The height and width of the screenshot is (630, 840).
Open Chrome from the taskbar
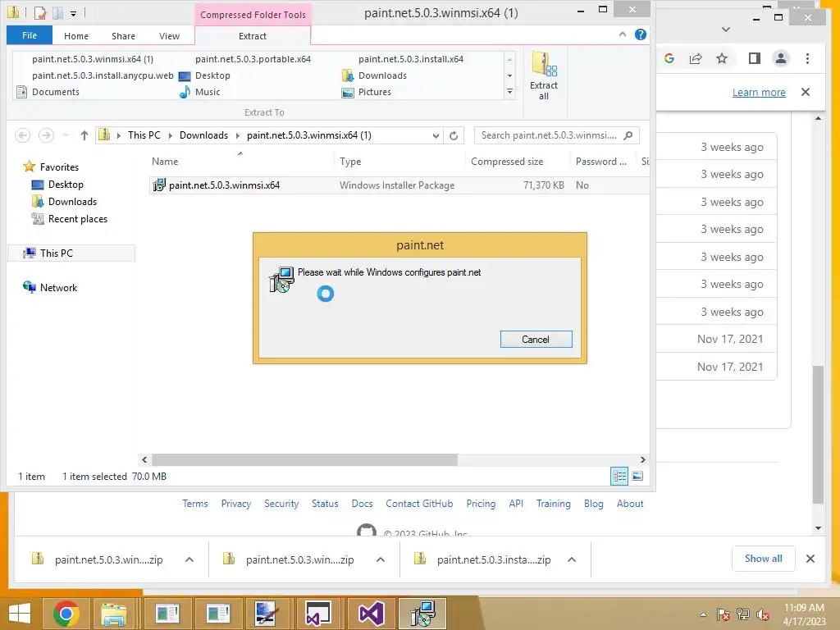pos(66,614)
